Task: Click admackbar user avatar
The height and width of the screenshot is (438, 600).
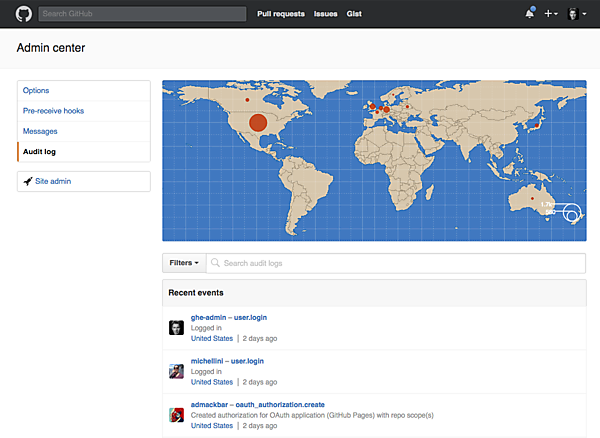Action: (x=176, y=414)
